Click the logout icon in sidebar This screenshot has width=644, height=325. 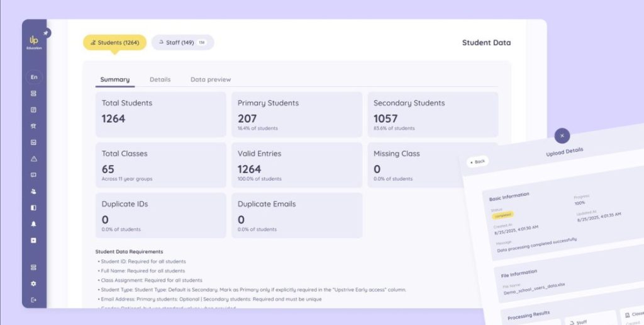[34, 300]
